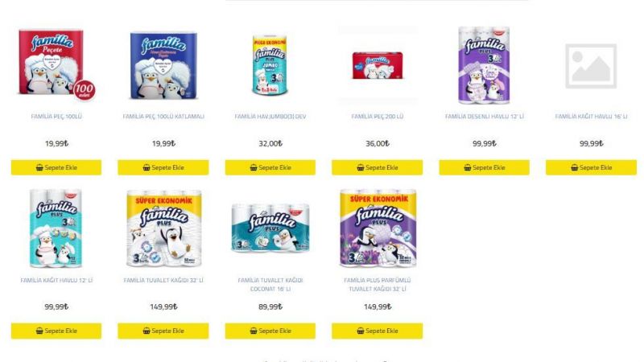Add Familia Peç. 100lü to cart
This screenshot has height=362, width=644.
(56, 167)
